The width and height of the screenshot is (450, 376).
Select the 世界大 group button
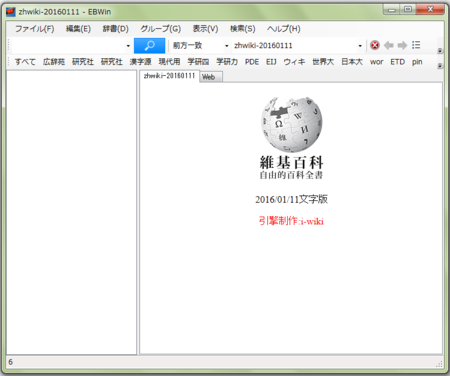pos(323,62)
